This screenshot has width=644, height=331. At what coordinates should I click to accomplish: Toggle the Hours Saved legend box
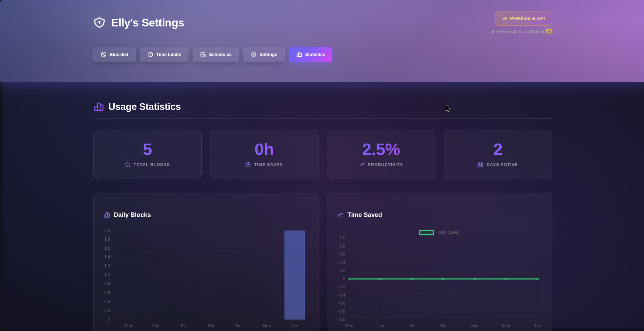[426, 232]
